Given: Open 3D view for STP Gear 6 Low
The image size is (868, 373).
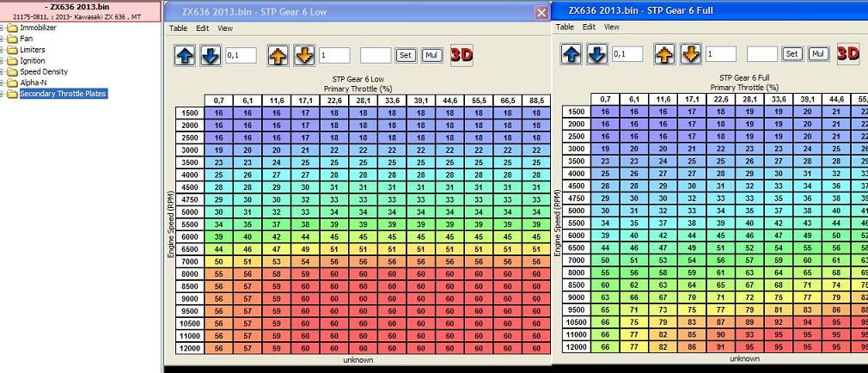Looking at the screenshot, I should [462, 55].
